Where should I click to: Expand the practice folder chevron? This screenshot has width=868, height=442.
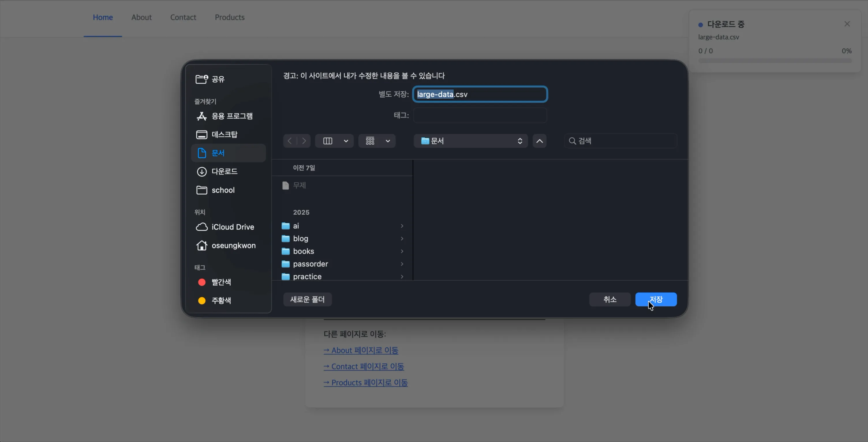click(402, 277)
